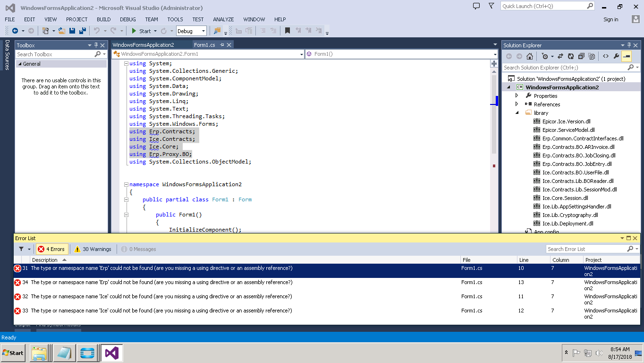Screen dimensions: 644x363
Task: Collapse the using directives outline block
Action: [126, 64]
